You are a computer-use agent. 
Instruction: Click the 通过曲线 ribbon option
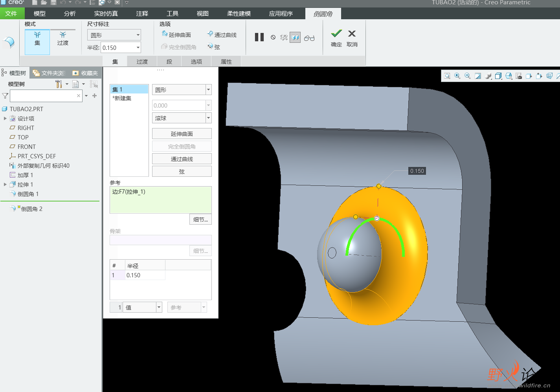pyautogui.click(x=222, y=35)
